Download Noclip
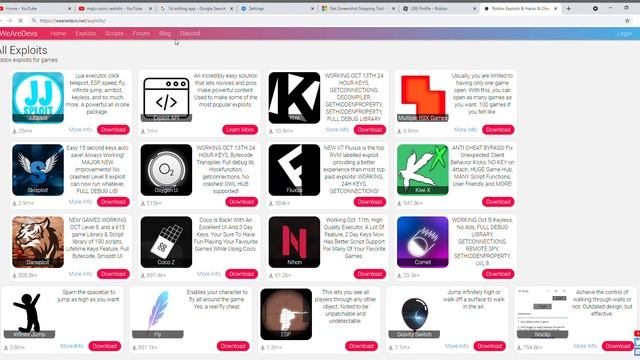The height and width of the screenshot is (360, 640). click(618, 346)
